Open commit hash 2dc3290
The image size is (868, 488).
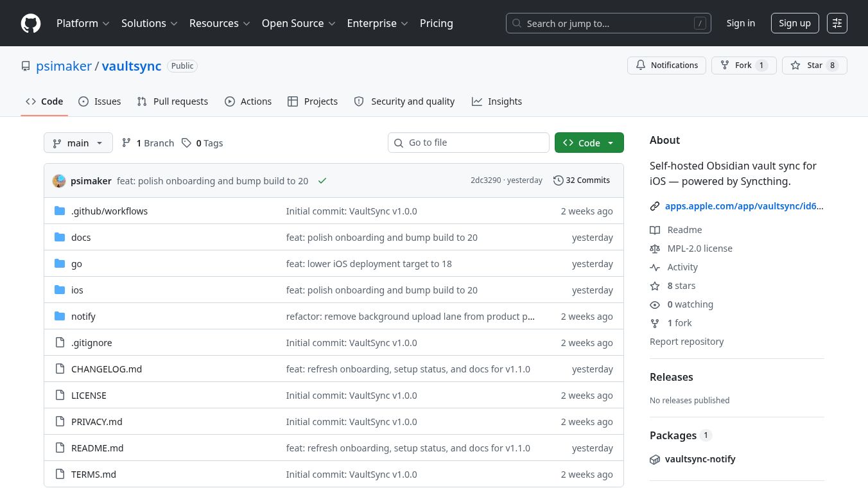click(485, 180)
